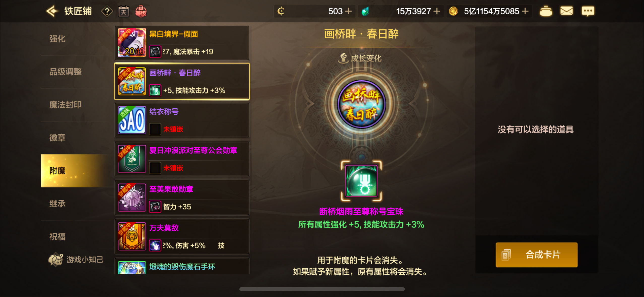Open the chat bubble icon
This screenshot has width=644, height=297.
point(588,11)
